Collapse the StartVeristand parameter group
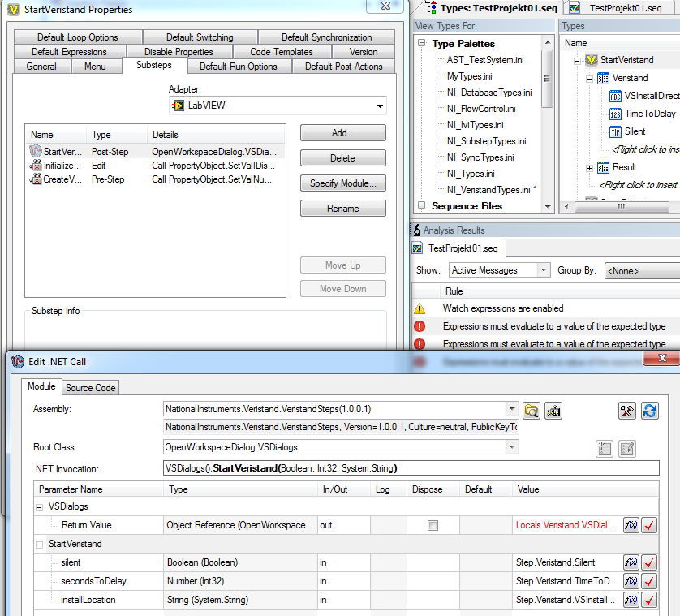Screen dimensions: 680x616 [40, 545]
